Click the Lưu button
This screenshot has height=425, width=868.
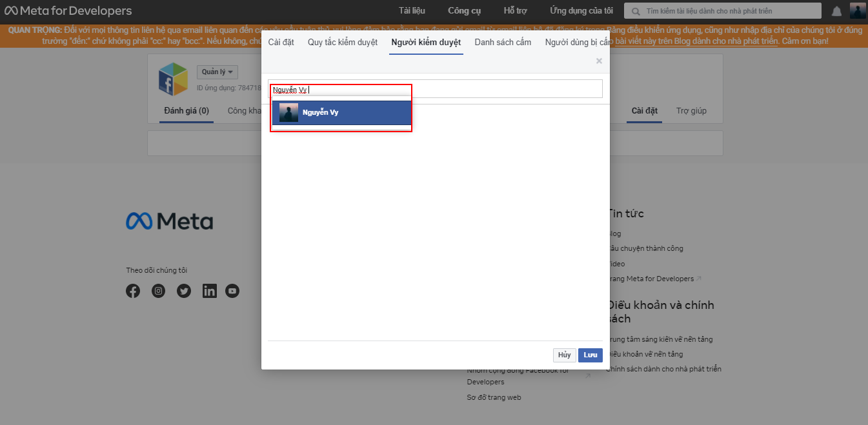pos(590,355)
